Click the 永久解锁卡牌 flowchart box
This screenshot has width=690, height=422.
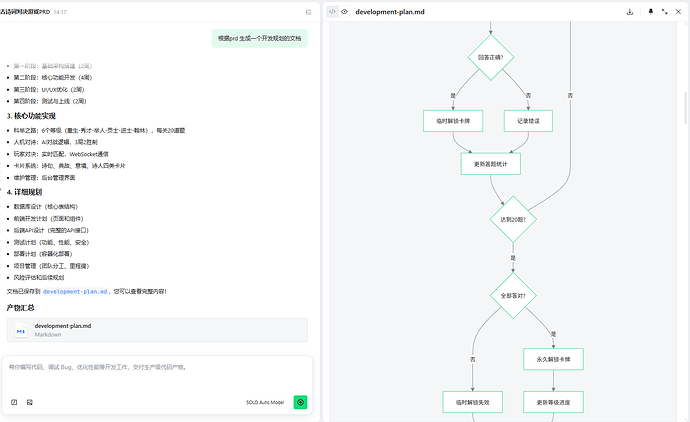pyautogui.click(x=553, y=358)
